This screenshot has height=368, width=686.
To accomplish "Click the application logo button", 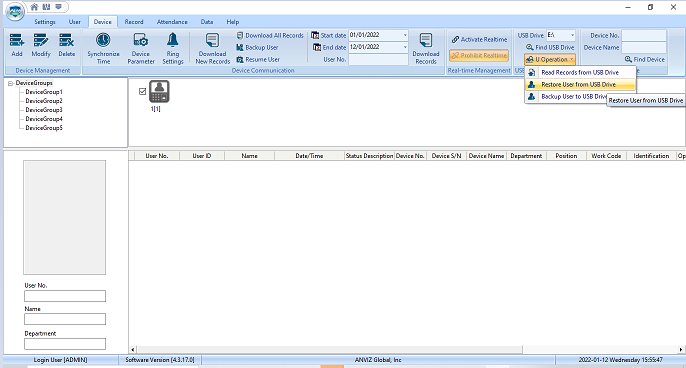I will (x=15, y=11).
